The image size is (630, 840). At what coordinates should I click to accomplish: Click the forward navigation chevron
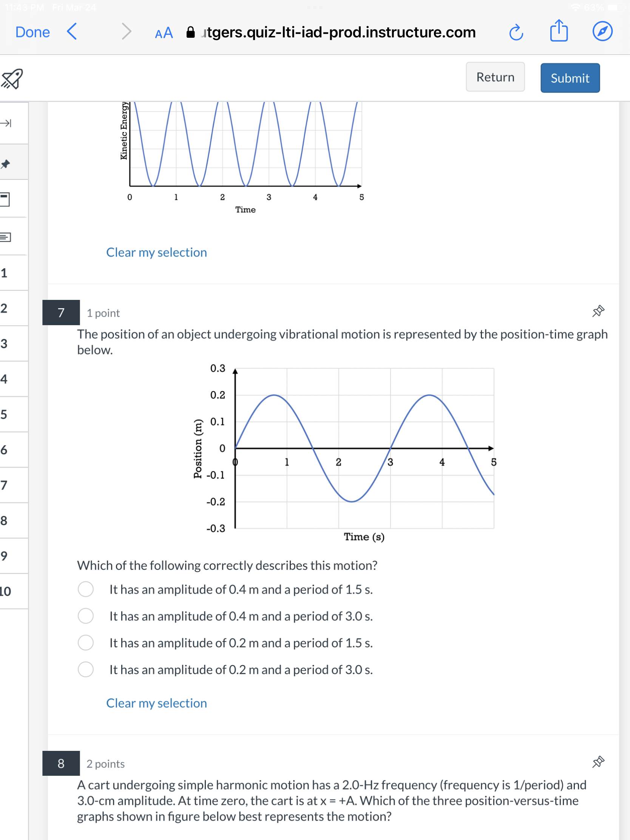(x=126, y=31)
